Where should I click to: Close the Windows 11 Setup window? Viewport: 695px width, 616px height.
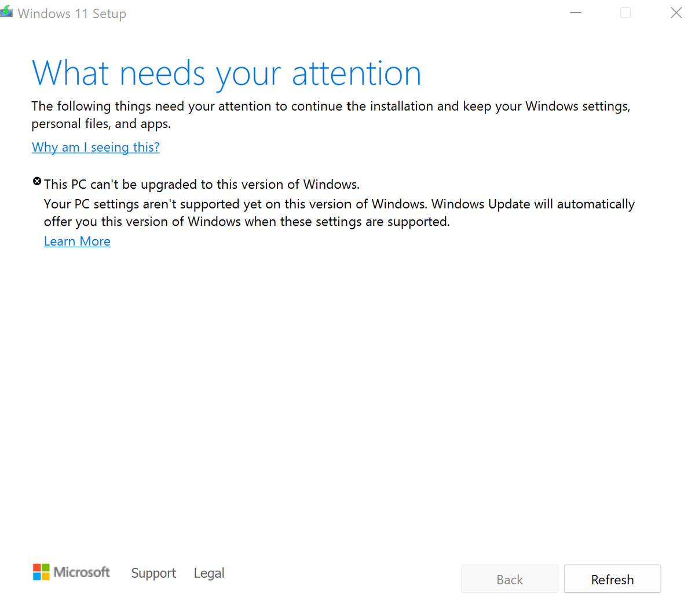(x=676, y=13)
